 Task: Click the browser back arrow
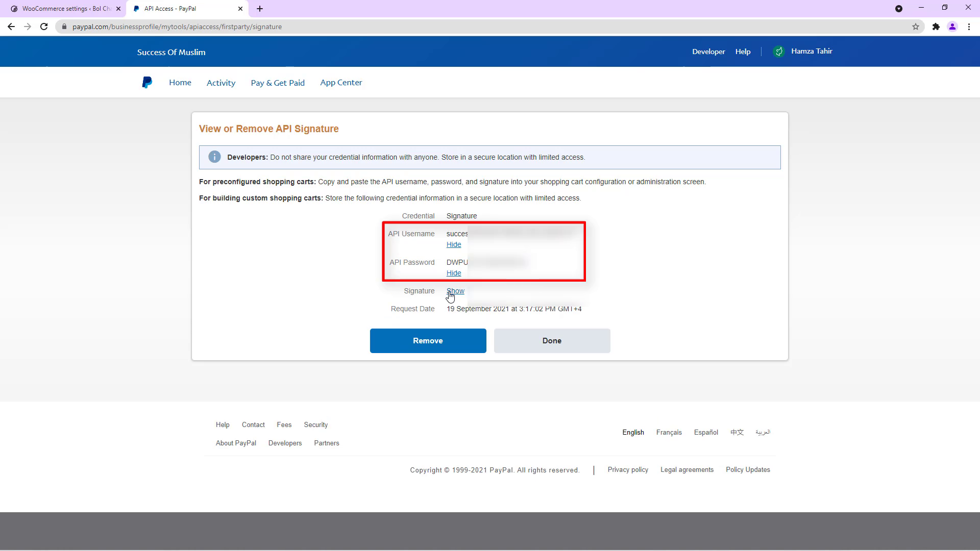[11, 27]
